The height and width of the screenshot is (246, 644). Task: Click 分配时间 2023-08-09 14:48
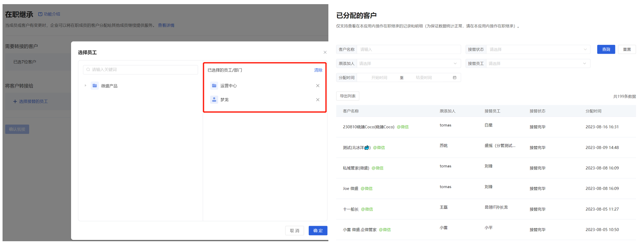pyautogui.click(x=602, y=148)
